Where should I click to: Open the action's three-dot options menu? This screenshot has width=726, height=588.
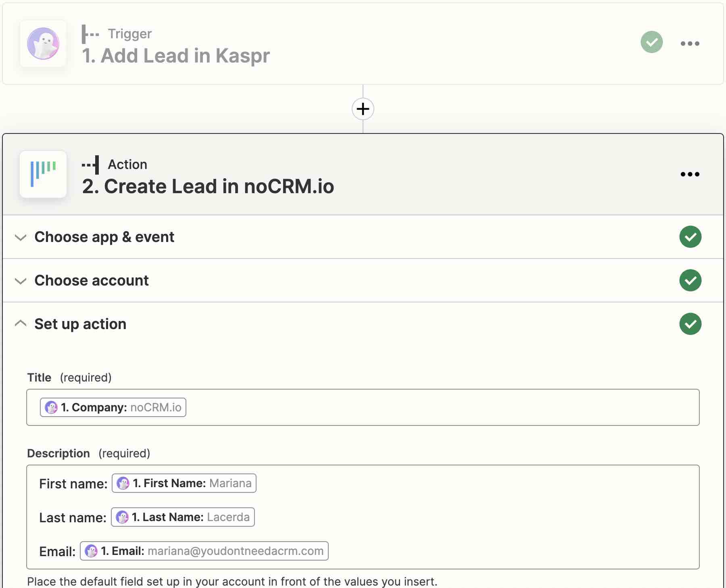tap(691, 174)
